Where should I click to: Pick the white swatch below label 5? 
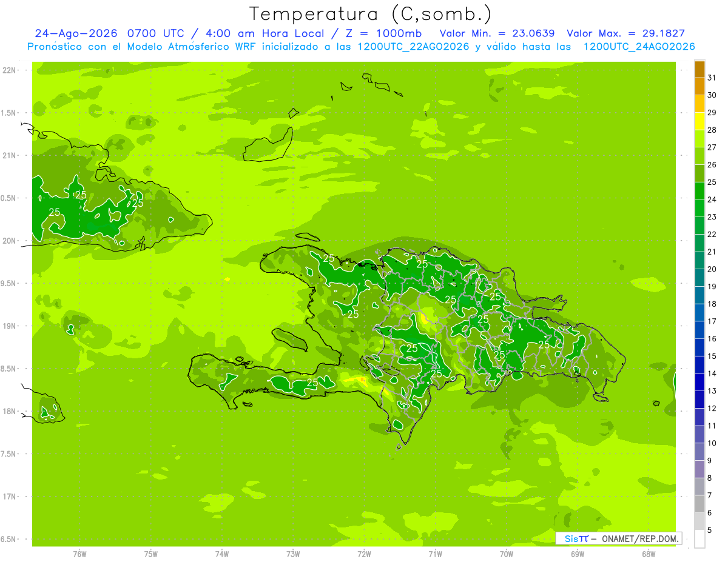pyautogui.click(x=700, y=539)
